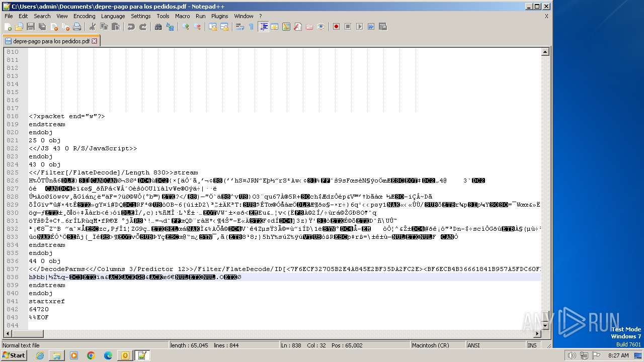Toggle file monitoring eye icon

point(321,27)
